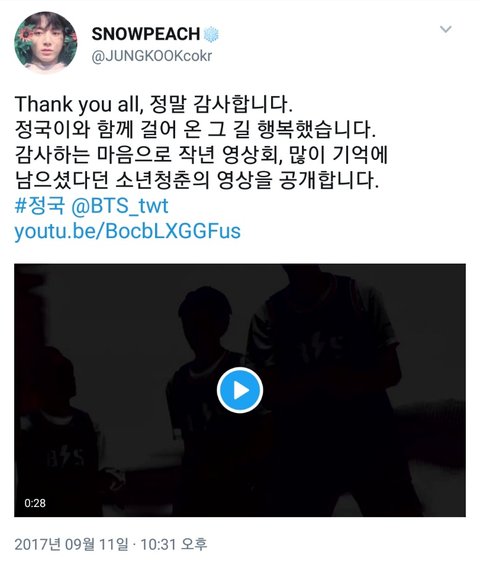Screen dimensions: 480x568
Task: Expand the tweet options chevron menu
Action: coord(446,29)
